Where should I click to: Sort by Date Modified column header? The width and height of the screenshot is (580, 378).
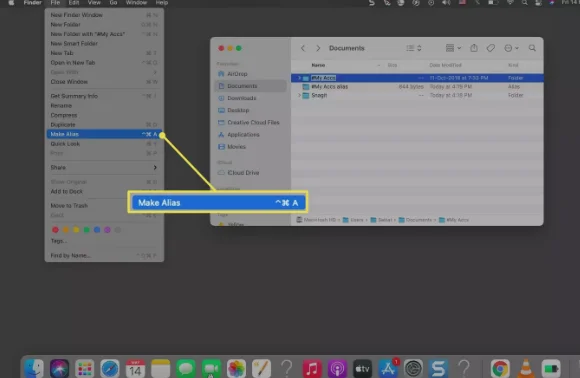point(445,65)
